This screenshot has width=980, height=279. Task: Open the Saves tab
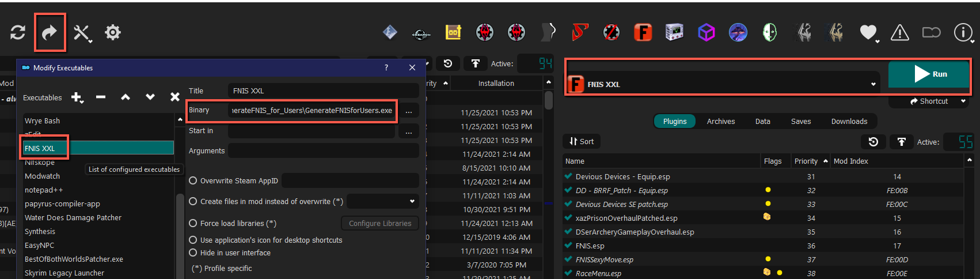801,121
